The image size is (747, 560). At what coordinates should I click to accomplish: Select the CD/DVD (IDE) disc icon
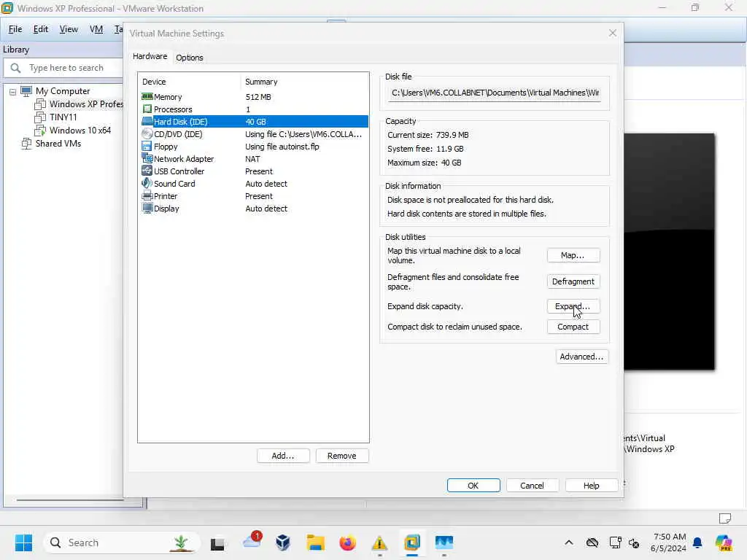[147, 134]
